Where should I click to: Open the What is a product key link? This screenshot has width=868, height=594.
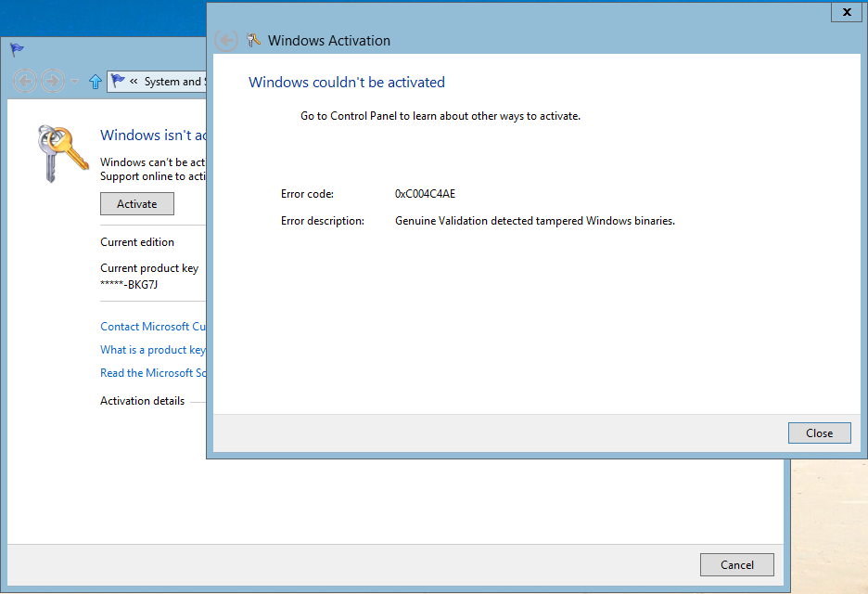[153, 350]
